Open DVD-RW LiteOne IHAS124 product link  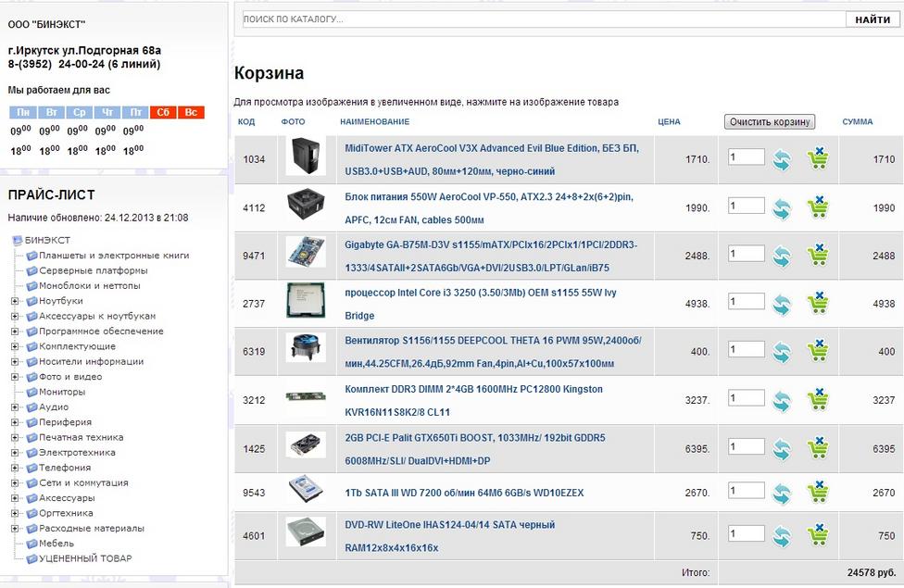450,536
